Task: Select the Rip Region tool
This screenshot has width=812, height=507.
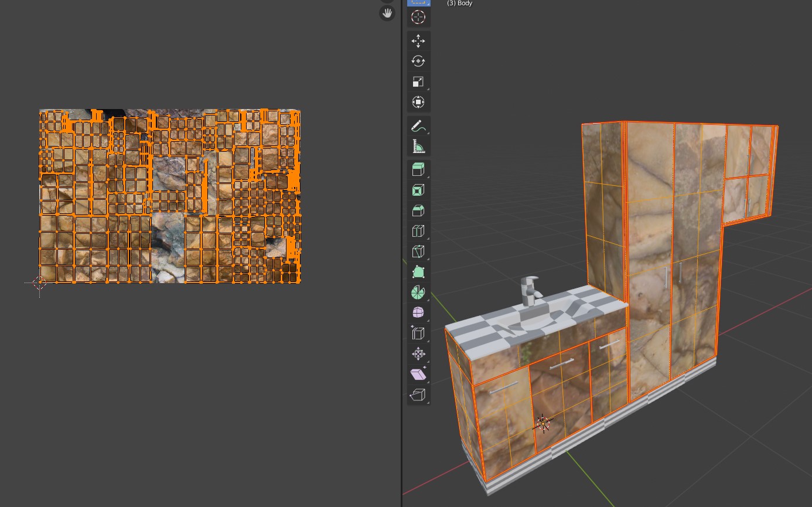Action: (418, 395)
